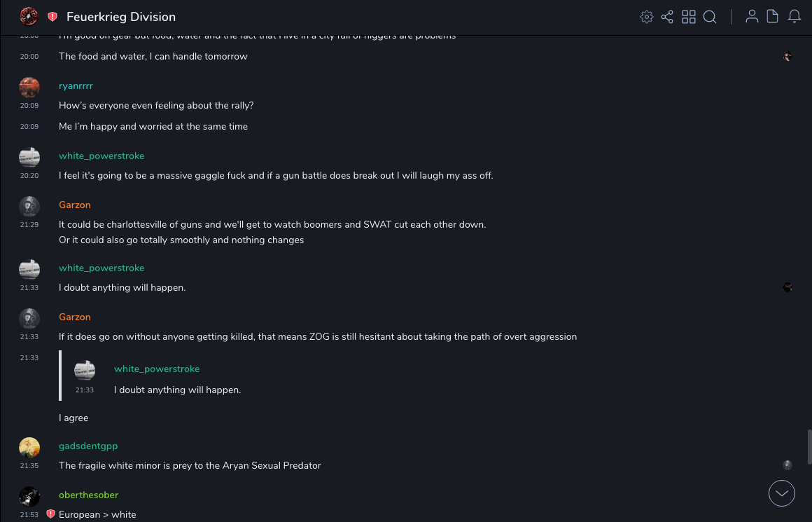Click the read-receipt avatar beside the 20:00 message
Viewport: 812px width, 522px height.
tap(787, 56)
